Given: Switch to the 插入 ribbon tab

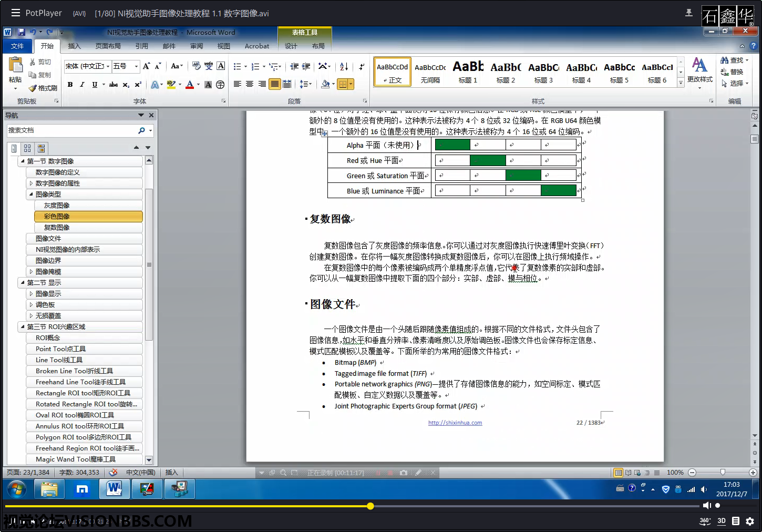Looking at the screenshot, I should 75,46.
